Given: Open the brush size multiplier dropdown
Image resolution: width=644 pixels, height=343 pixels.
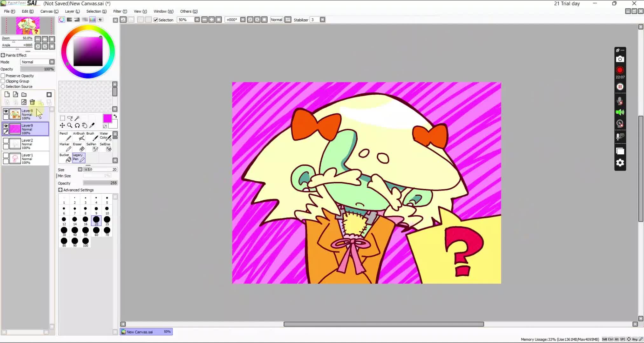Looking at the screenshot, I should 80,169.
